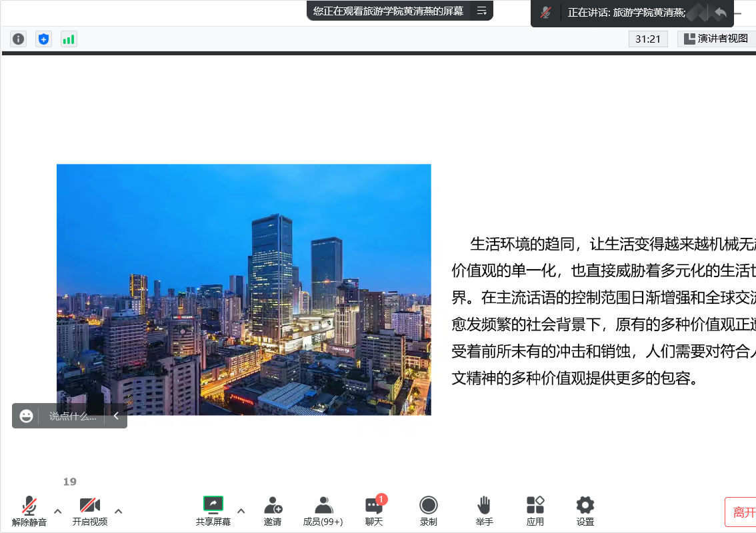Open the Members (成员) list
The width and height of the screenshot is (756, 533).
[x=323, y=510]
